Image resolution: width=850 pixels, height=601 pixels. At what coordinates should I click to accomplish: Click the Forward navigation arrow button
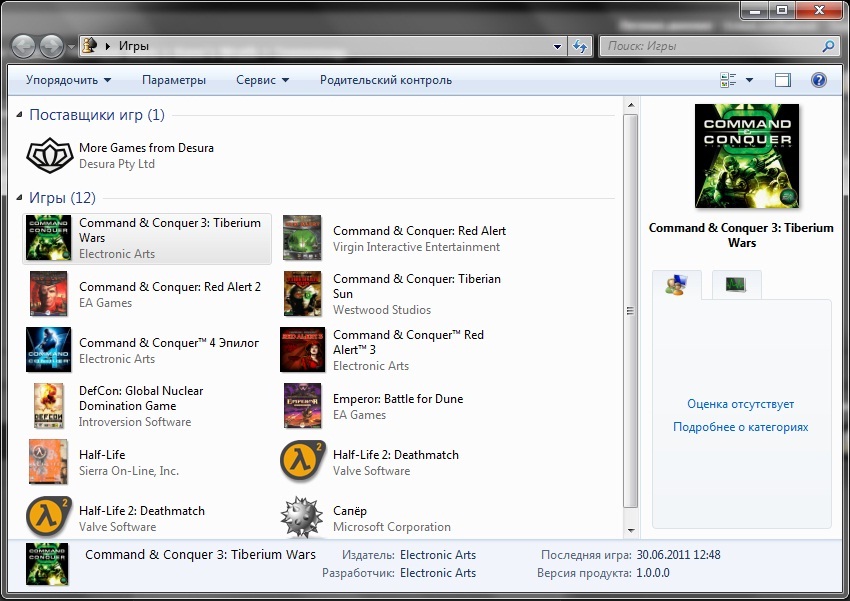(x=51, y=47)
